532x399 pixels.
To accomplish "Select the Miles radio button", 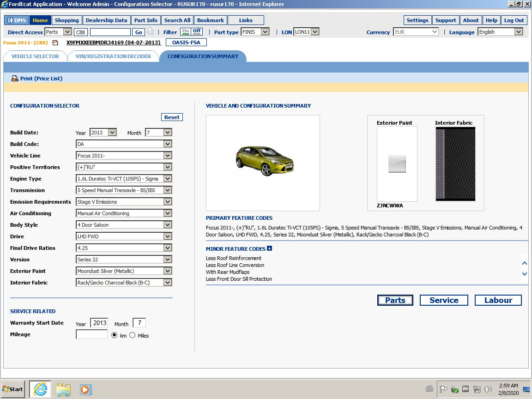I will [133, 335].
